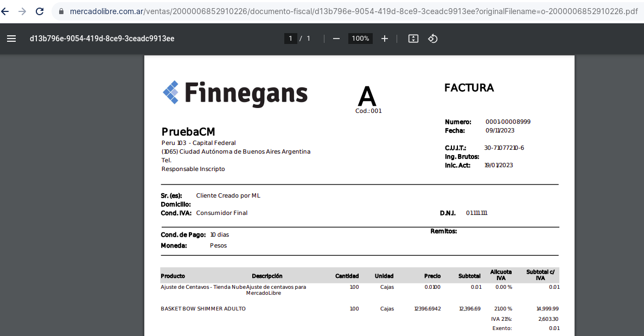Rotate the document counterclockwise

click(x=433, y=39)
